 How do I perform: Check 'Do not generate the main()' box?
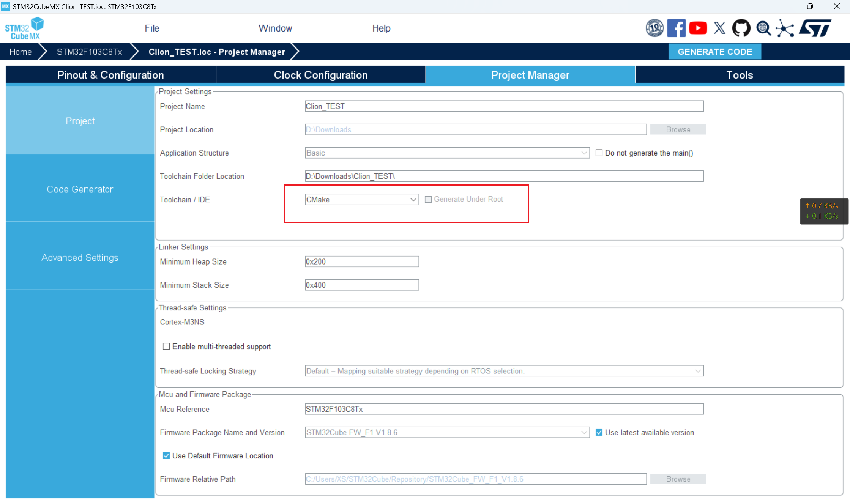coord(599,153)
